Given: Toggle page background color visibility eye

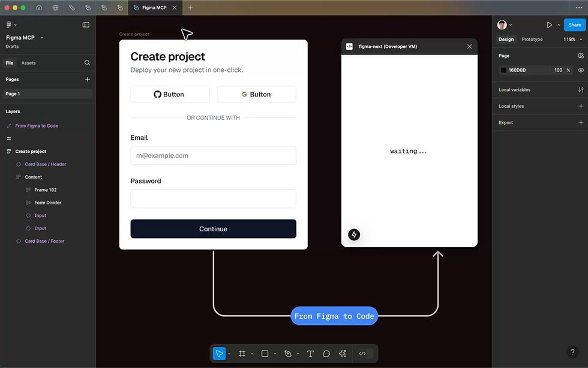Looking at the screenshot, I should (x=581, y=70).
